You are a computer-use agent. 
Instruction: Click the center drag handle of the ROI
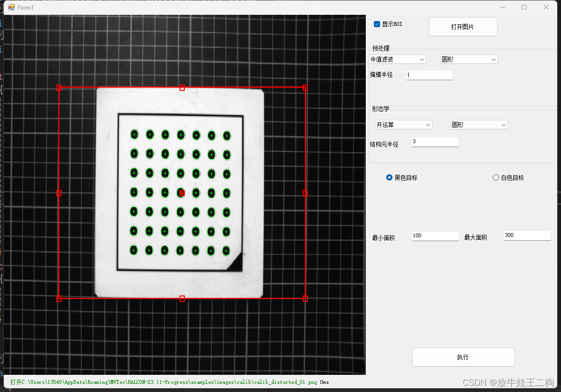(182, 193)
